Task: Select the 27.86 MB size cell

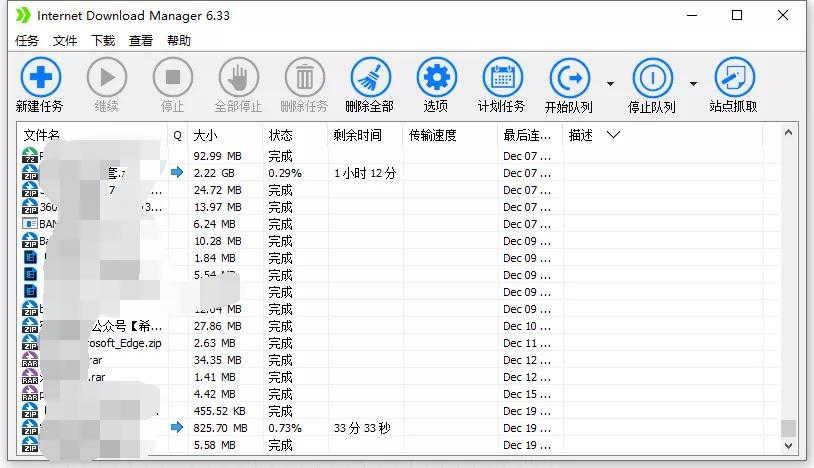Action: click(x=218, y=326)
